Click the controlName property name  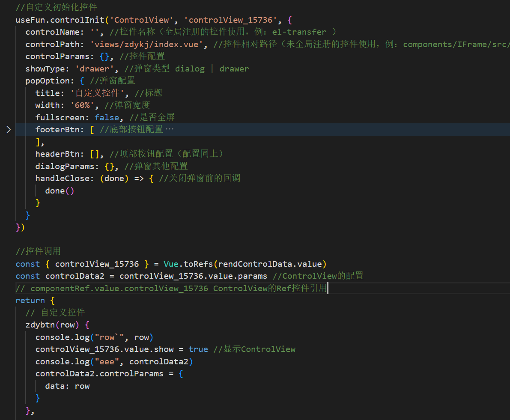[x=55, y=32]
